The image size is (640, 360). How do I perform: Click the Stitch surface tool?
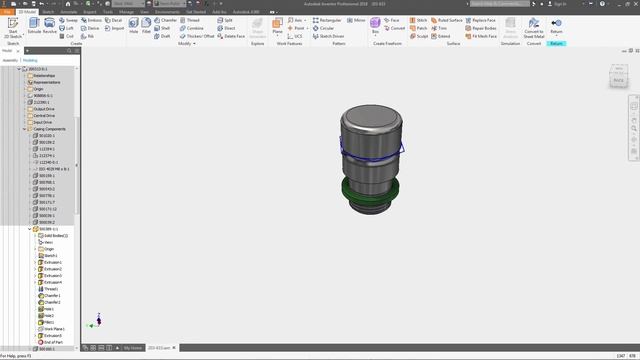click(418, 20)
